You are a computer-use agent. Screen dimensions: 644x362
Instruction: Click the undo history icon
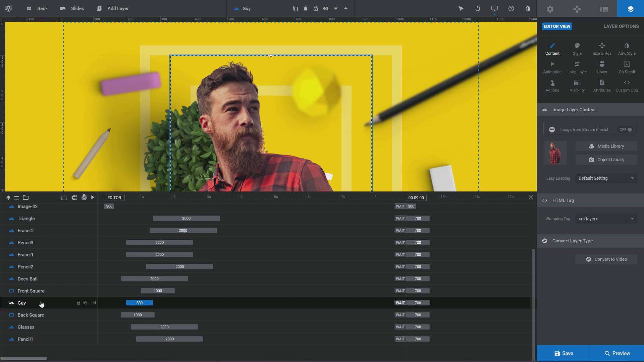[478, 8]
